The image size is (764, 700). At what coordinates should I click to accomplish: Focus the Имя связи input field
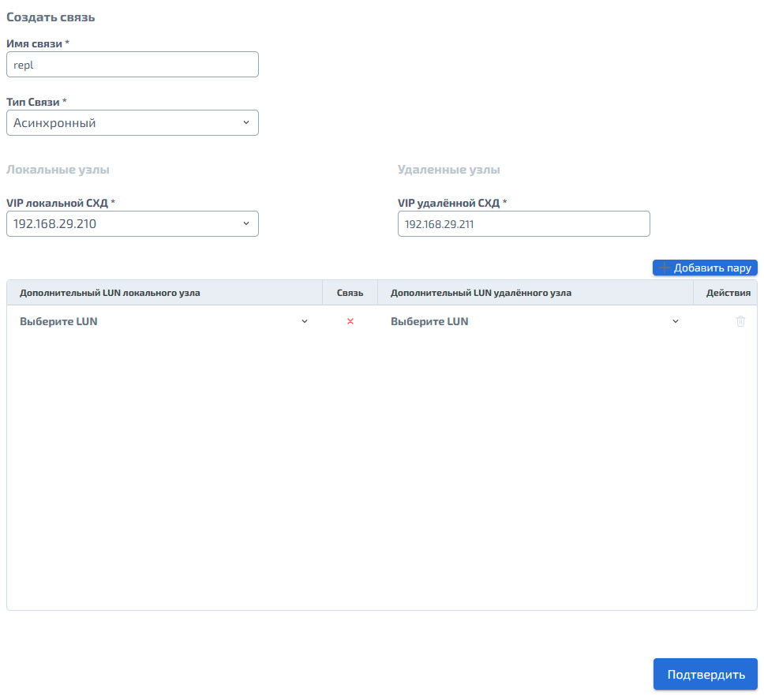132,64
